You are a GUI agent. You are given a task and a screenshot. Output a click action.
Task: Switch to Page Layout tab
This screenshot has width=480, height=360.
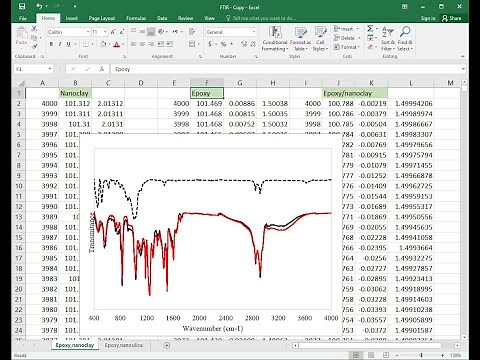click(102, 18)
